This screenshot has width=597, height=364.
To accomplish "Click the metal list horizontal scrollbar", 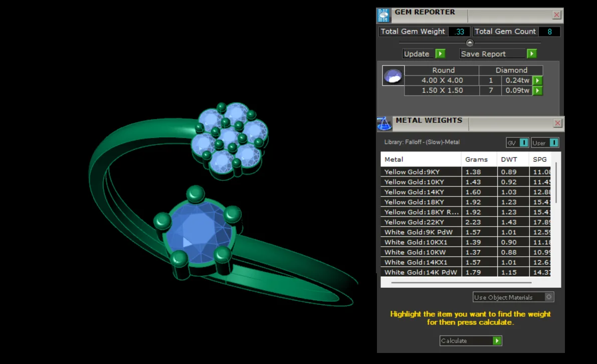I will click(461, 282).
